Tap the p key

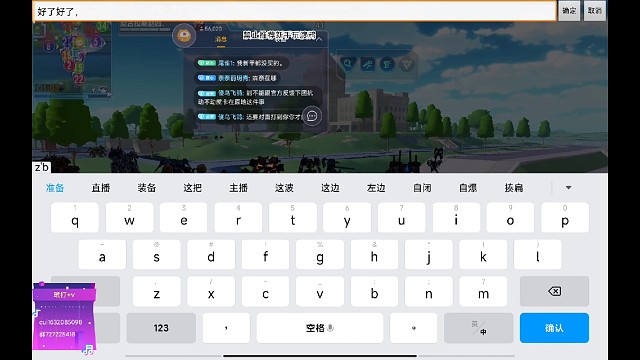565,218
